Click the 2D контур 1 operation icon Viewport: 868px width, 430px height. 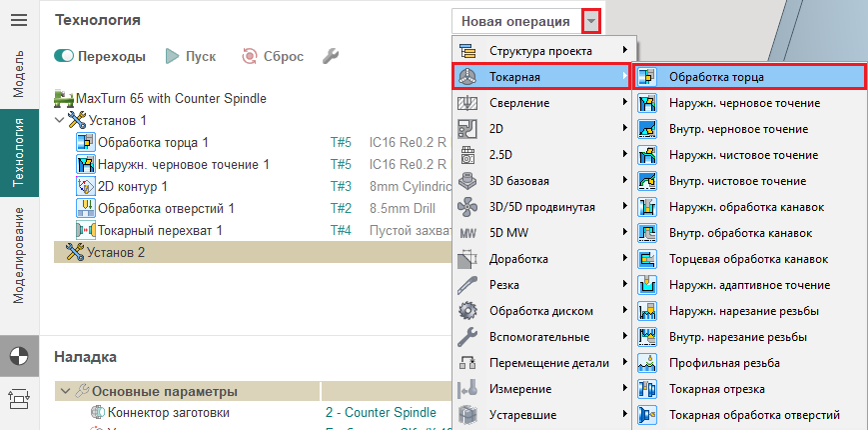pyautogui.click(x=86, y=186)
